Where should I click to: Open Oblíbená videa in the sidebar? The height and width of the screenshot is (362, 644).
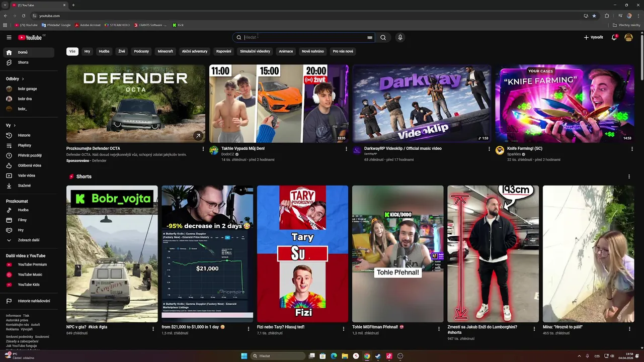coord(29,165)
